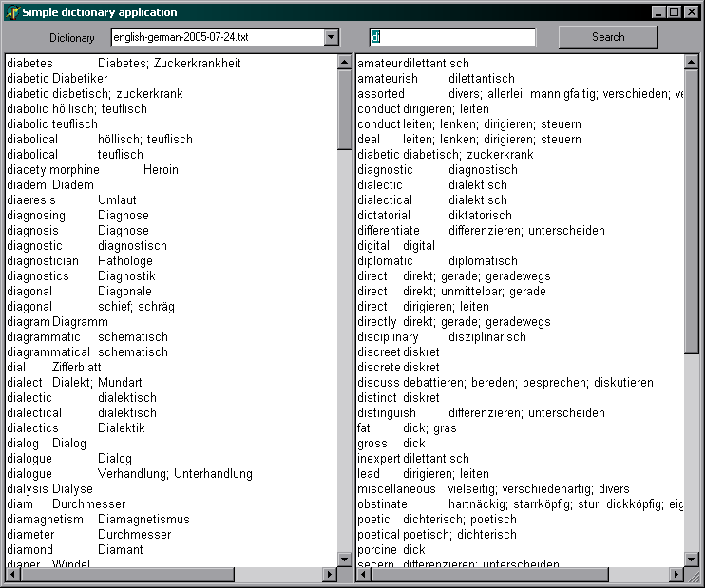Click the left list's scroll right arrow

coord(330,574)
